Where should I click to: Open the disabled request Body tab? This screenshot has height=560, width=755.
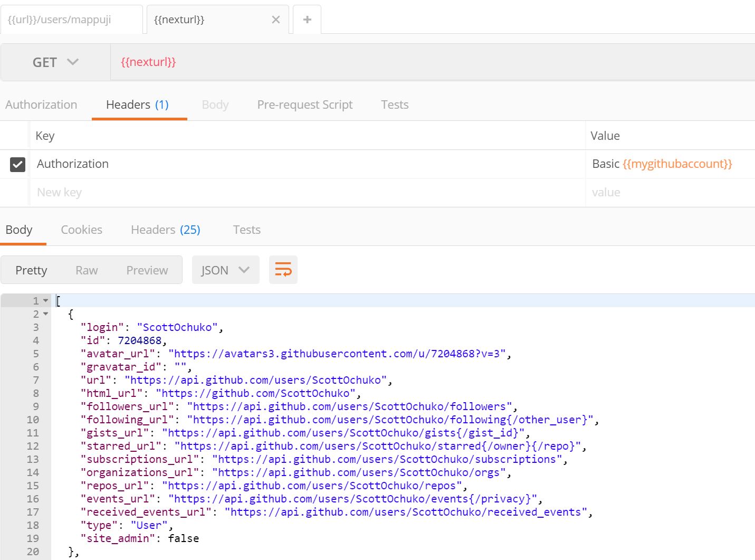click(215, 105)
